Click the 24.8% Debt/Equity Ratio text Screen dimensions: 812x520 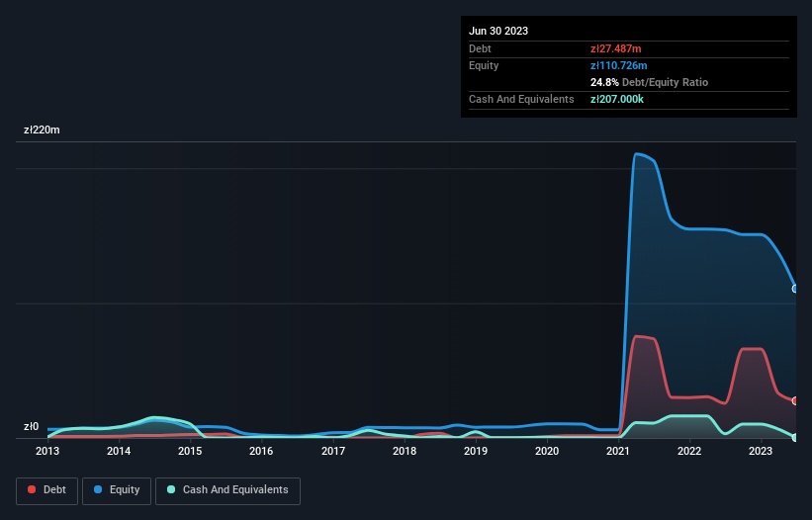[x=649, y=82]
